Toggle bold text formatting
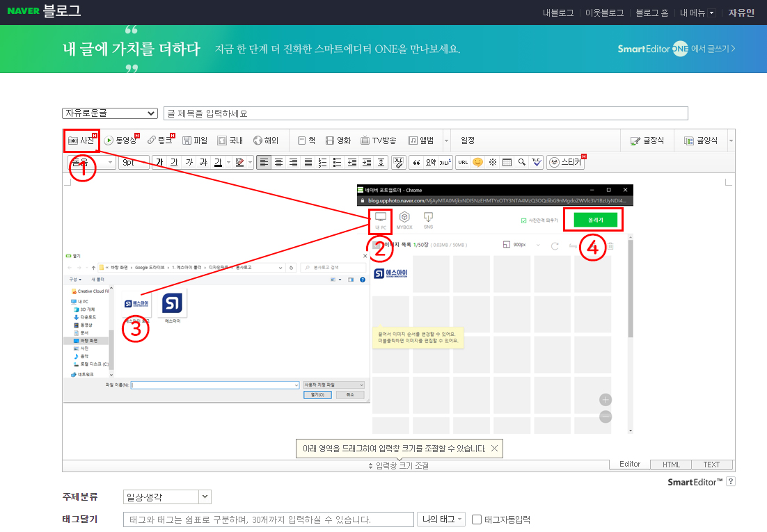 (x=159, y=162)
